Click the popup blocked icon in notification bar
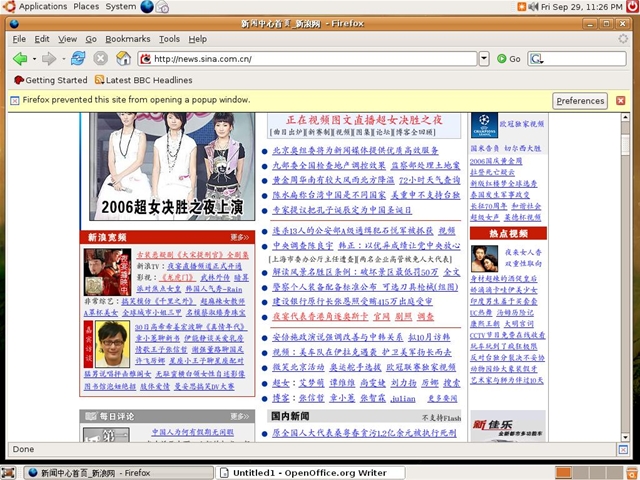 pos(15,100)
